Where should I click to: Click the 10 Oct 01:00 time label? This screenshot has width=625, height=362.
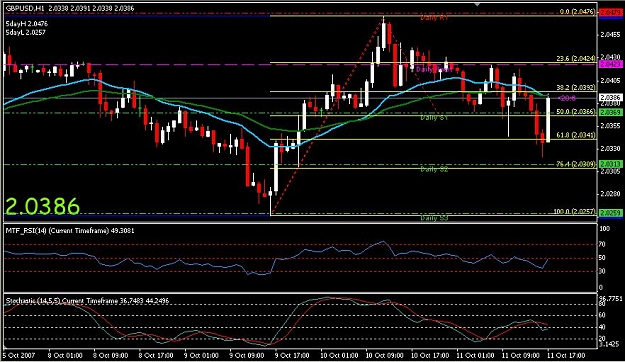(339, 355)
